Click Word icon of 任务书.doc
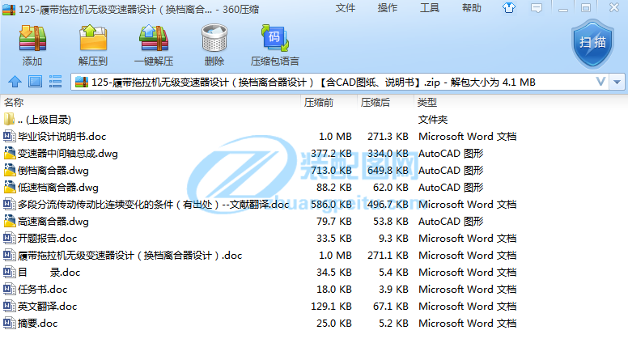This screenshot has height=364, width=628. 9,289
